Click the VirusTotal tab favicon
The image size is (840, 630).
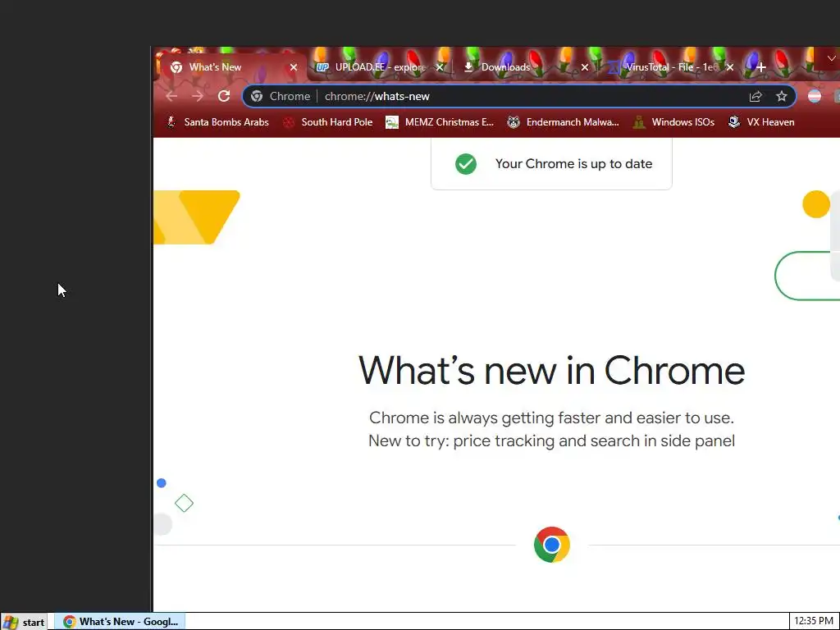point(614,67)
